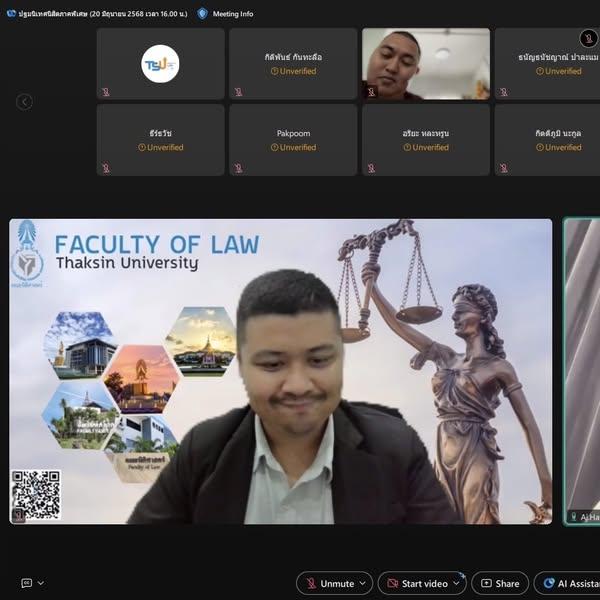Unmute the microphone

coord(330,584)
